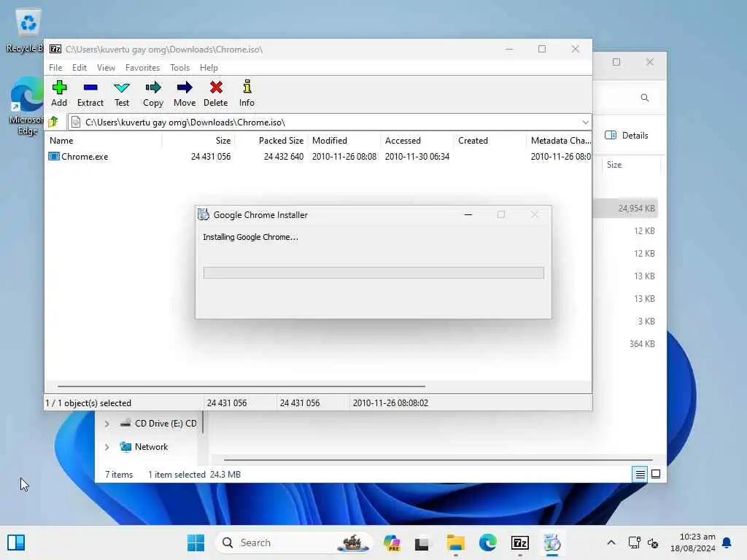
Task: Click the Size column header in Explorer
Action: 631,165
